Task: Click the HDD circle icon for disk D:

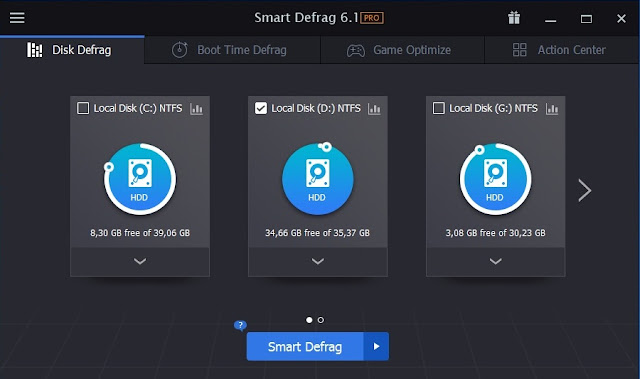Action: [x=318, y=179]
